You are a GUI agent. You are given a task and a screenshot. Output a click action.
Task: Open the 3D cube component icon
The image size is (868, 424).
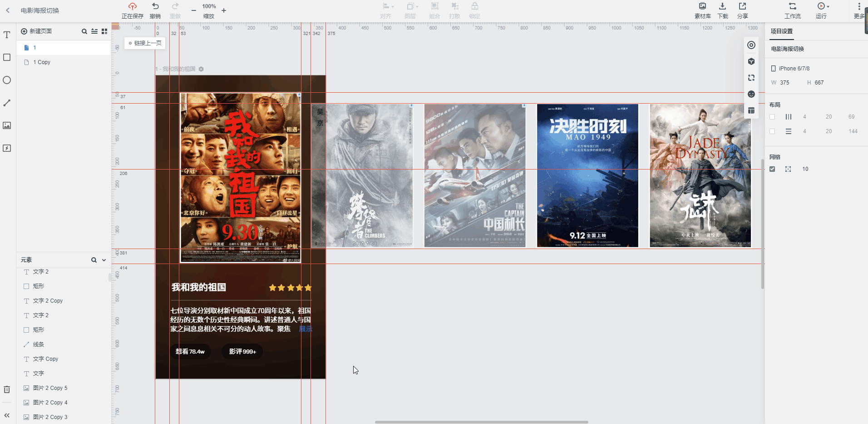pyautogui.click(x=751, y=61)
